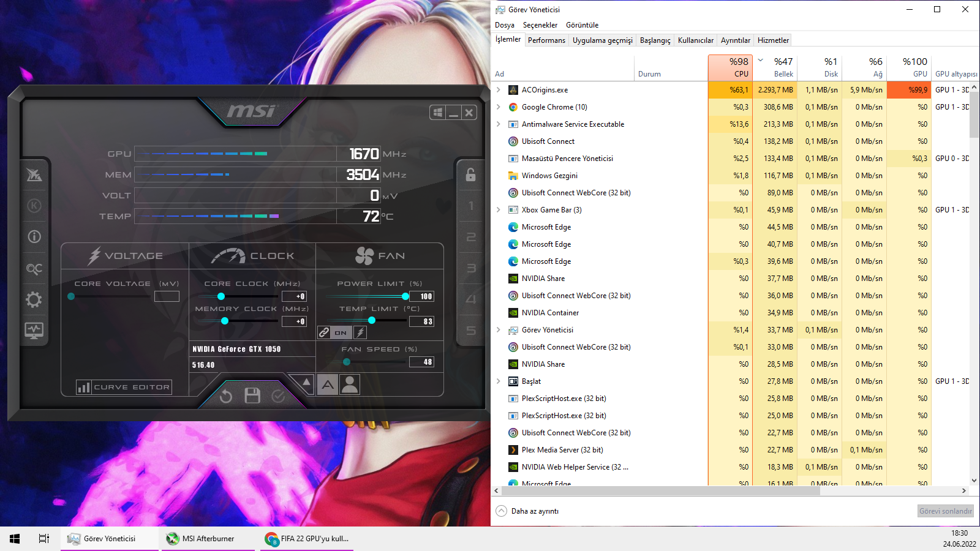Click the MSI jet logo icon in Afterburner sidebar
The width and height of the screenshot is (980, 551).
coord(34,174)
